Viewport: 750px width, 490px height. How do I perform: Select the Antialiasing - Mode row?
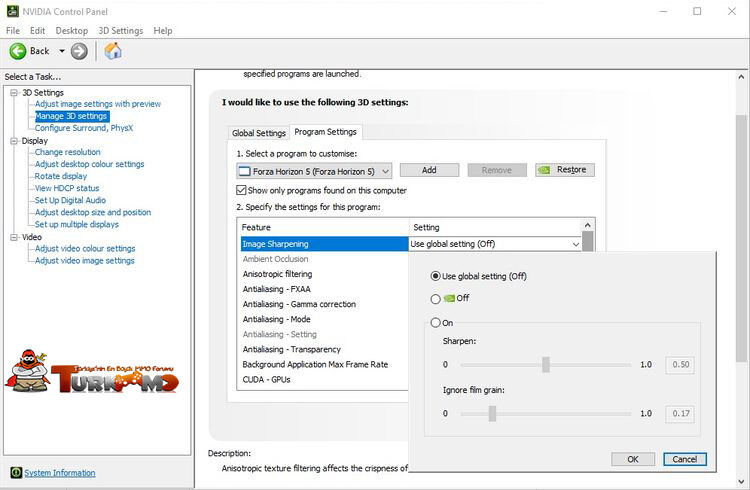(324, 319)
